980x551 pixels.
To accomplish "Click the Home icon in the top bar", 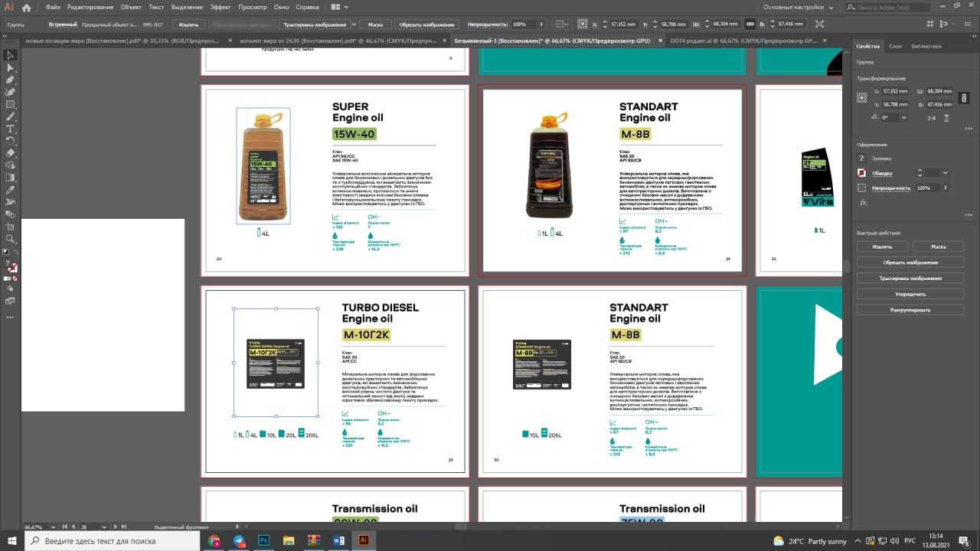I will [28, 8].
